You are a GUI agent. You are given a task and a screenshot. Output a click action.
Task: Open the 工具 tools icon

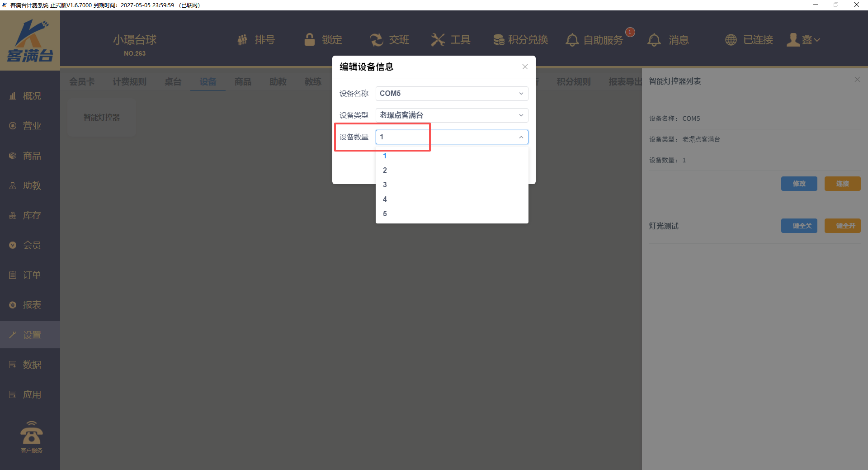click(x=438, y=40)
